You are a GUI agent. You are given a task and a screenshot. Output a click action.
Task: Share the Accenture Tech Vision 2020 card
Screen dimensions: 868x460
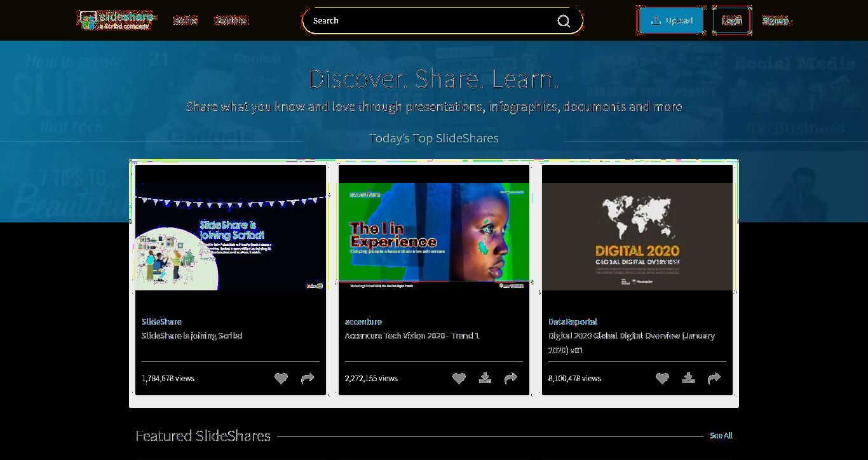511,378
